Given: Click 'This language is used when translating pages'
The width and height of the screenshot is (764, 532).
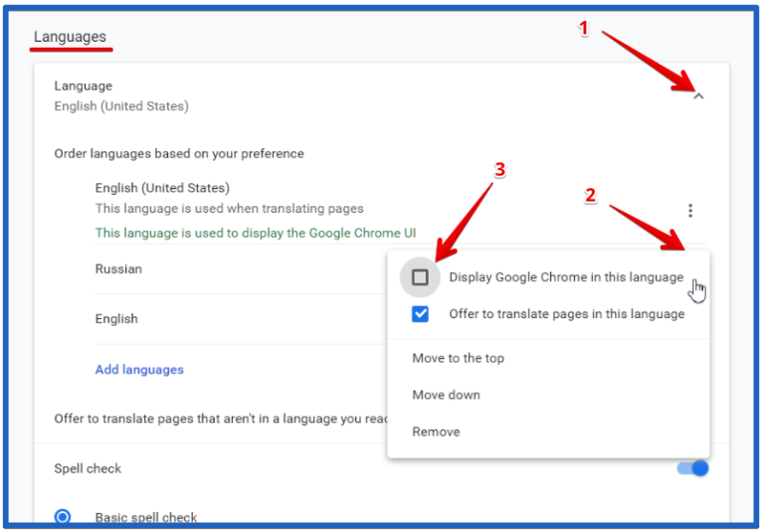Looking at the screenshot, I should tap(230, 209).
